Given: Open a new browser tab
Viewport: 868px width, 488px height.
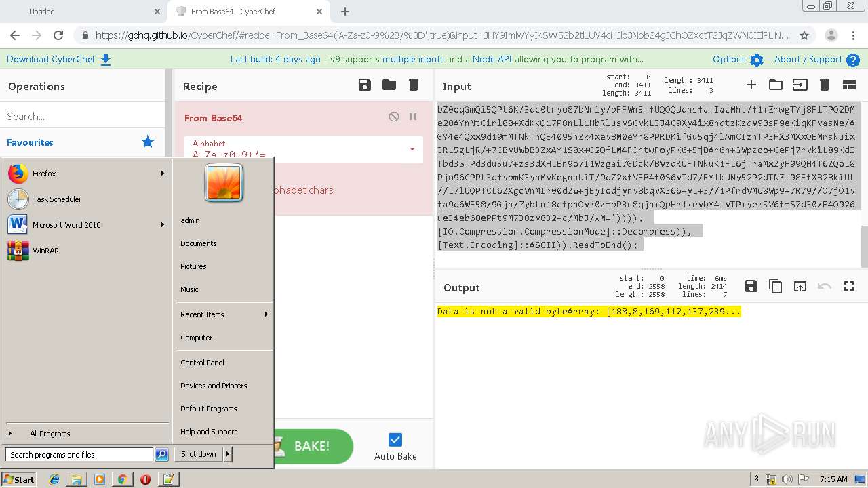Looking at the screenshot, I should tap(345, 12).
